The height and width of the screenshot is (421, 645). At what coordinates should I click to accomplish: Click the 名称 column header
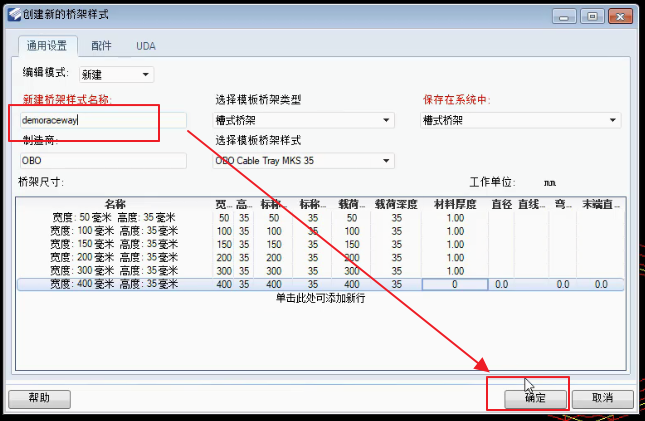(115, 204)
